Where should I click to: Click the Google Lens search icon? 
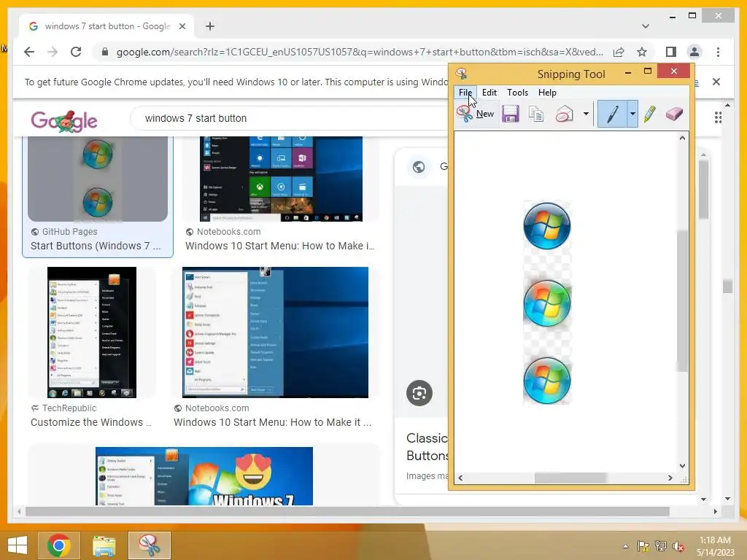(x=419, y=393)
